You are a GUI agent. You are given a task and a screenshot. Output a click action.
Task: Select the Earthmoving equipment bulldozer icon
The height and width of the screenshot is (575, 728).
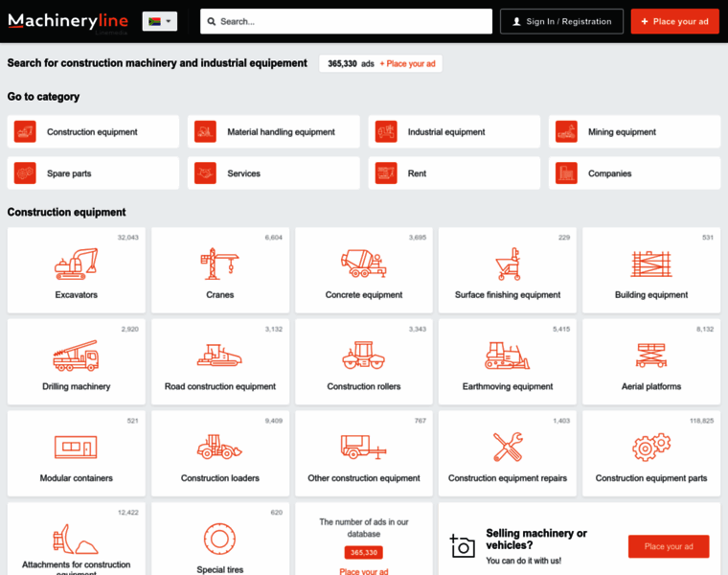(x=508, y=356)
